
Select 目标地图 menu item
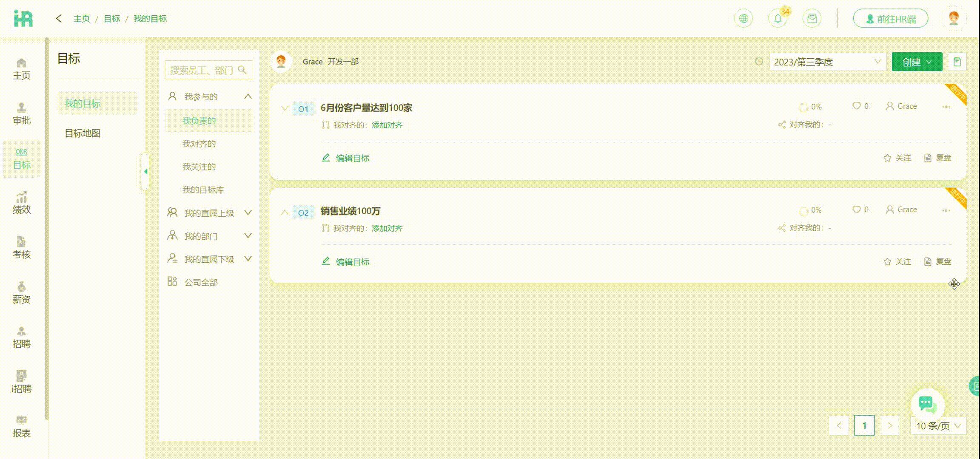click(83, 133)
